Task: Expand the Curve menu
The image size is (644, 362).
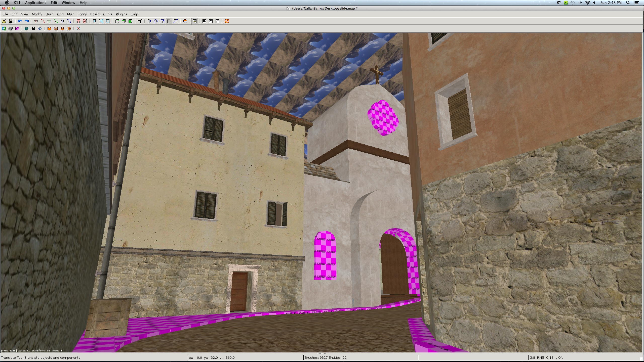Action: [107, 14]
